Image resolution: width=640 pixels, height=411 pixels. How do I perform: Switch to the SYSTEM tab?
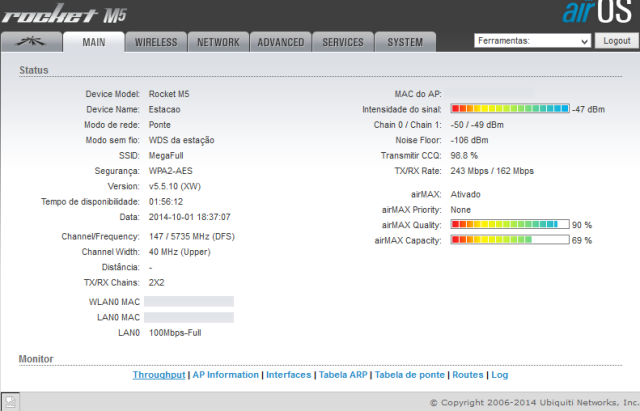point(405,42)
